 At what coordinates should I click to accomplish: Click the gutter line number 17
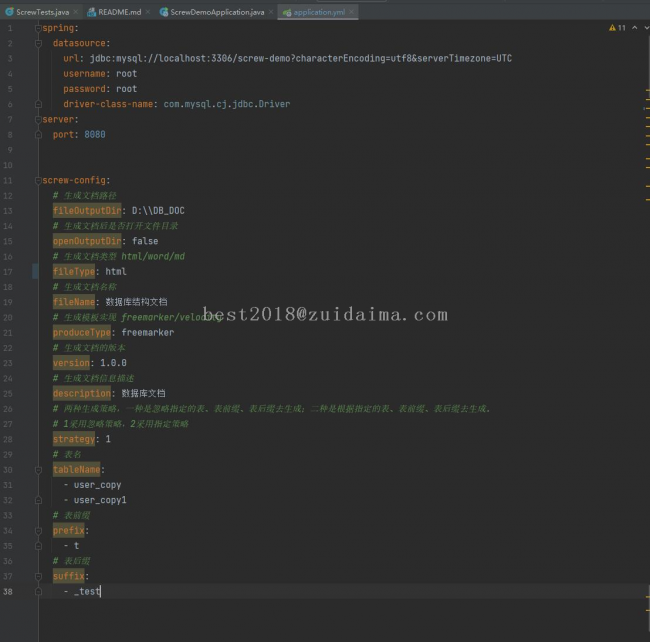tap(9, 271)
